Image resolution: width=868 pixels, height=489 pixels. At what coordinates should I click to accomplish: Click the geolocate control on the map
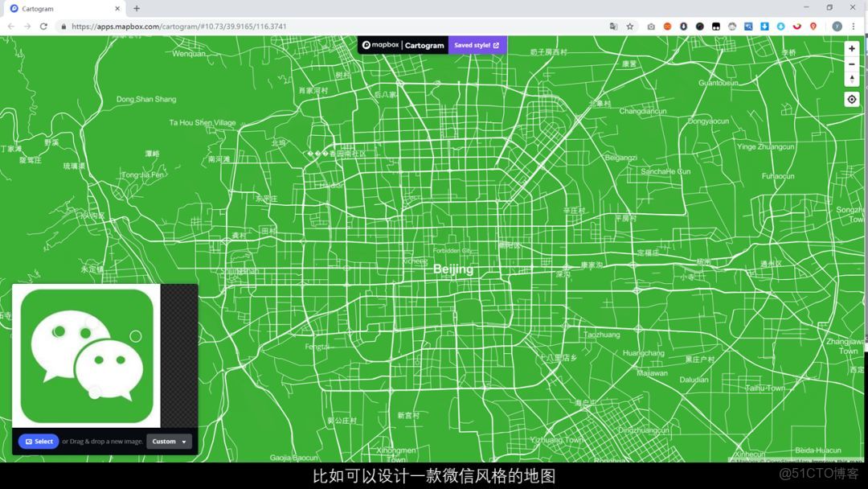(x=852, y=99)
